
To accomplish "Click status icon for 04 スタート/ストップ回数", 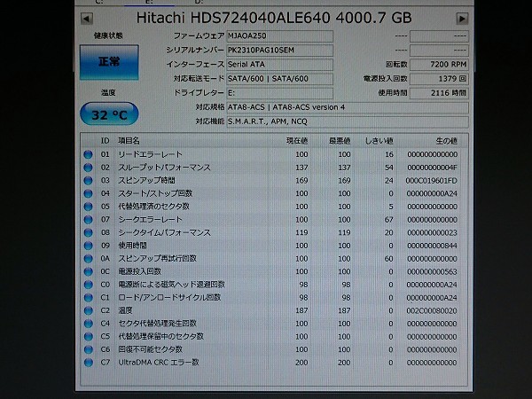I will [x=88, y=193].
